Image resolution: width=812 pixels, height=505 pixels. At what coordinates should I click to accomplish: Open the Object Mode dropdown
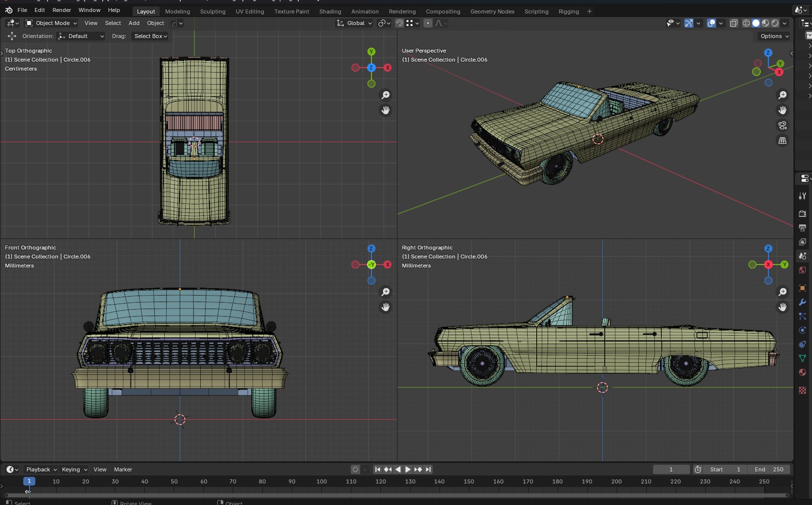(x=51, y=23)
